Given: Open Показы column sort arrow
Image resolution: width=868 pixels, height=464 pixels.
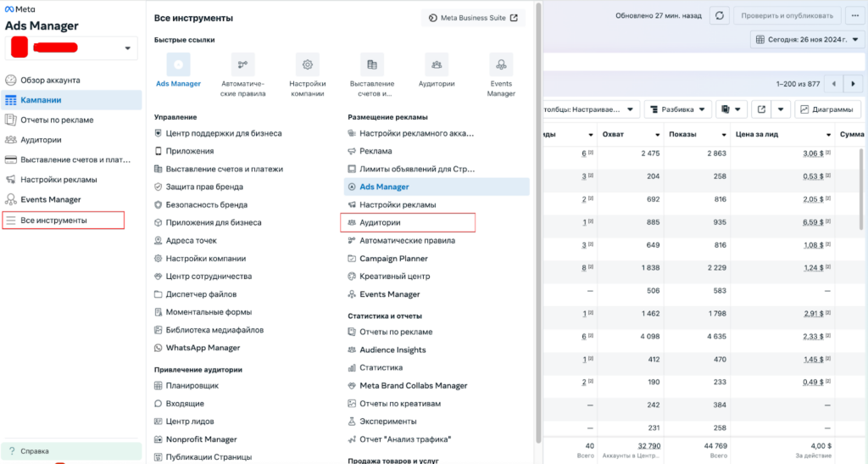Looking at the screenshot, I should 724,135.
